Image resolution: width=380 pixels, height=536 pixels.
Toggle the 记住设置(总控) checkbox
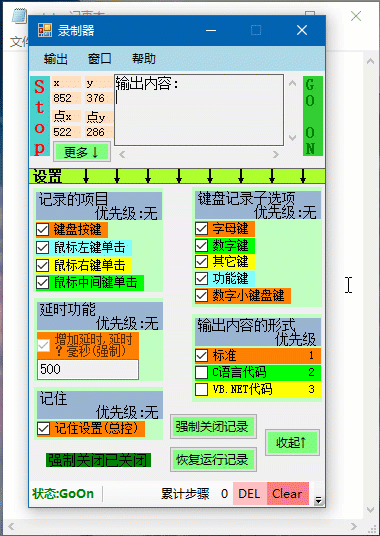point(43,428)
